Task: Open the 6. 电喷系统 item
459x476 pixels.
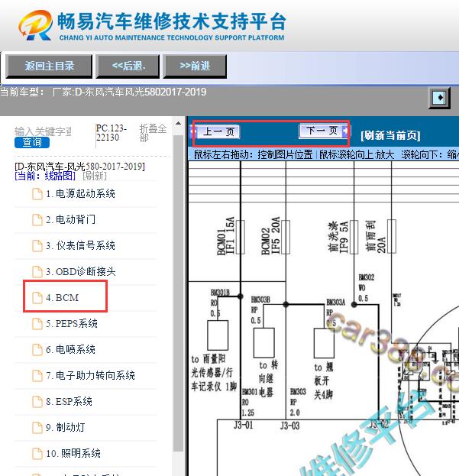Action: pos(70,349)
